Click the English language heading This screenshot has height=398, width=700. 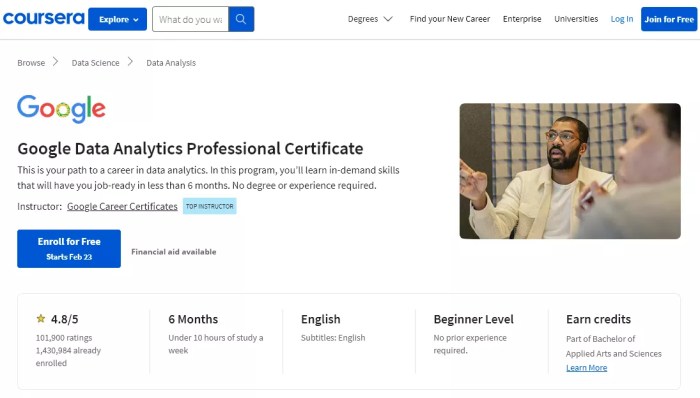point(321,319)
